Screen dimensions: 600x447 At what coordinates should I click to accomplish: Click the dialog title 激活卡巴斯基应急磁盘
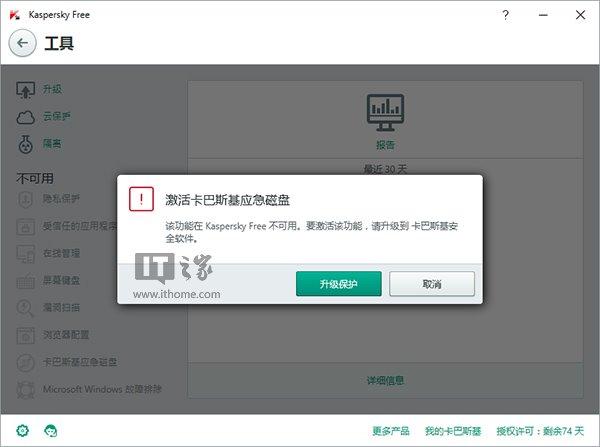click(228, 200)
